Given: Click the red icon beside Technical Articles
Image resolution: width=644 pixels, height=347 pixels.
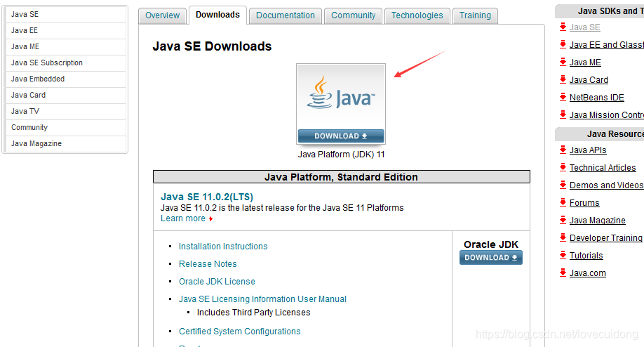Looking at the screenshot, I should click(563, 167).
